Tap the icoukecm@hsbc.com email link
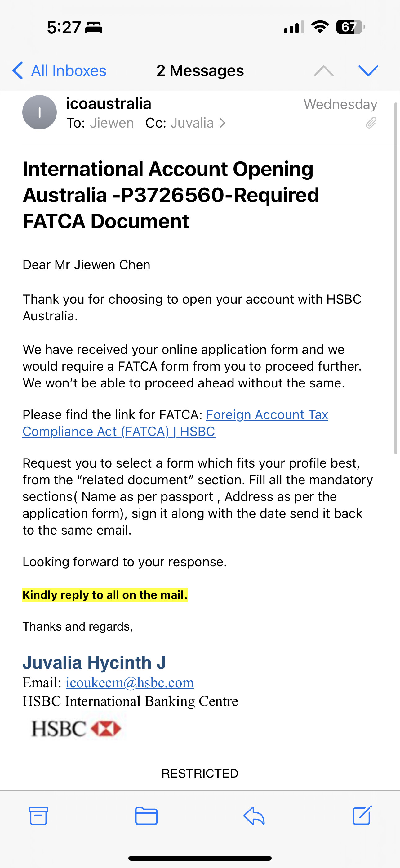The height and width of the screenshot is (868, 400). (x=130, y=683)
